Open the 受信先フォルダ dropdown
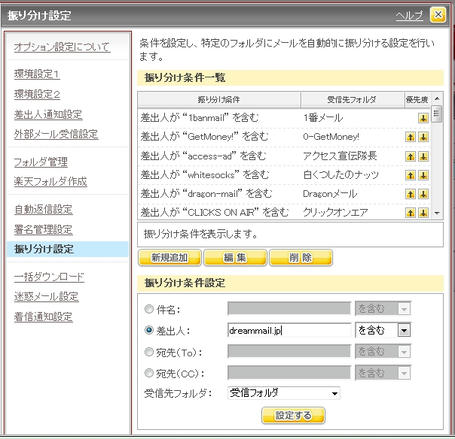The height and width of the screenshot is (439, 455). [x=284, y=393]
